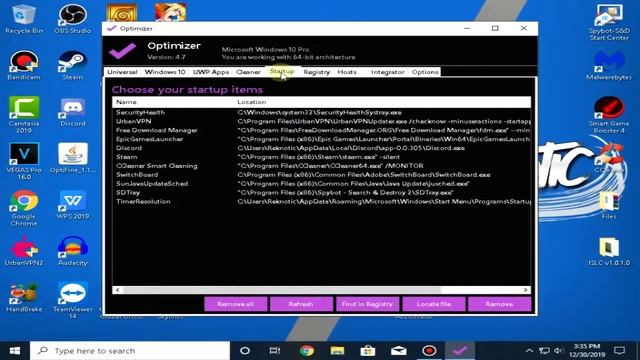This screenshot has height=360, width=640.
Task: Select CCleaner Smart Cleaning row
Action: click(322, 166)
